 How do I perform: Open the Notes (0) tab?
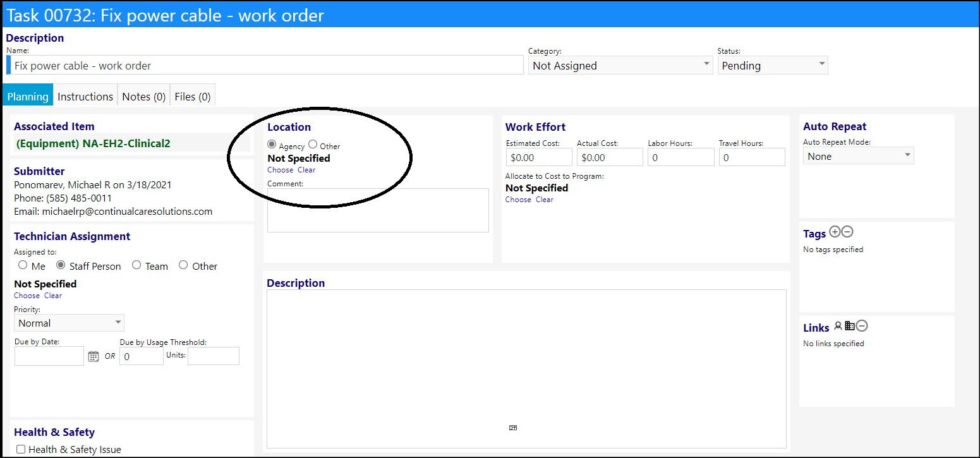[x=143, y=96]
